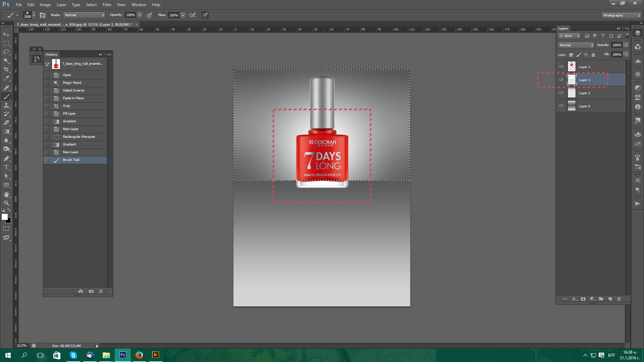Open Firefox from the taskbar

pyautogui.click(x=139, y=355)
